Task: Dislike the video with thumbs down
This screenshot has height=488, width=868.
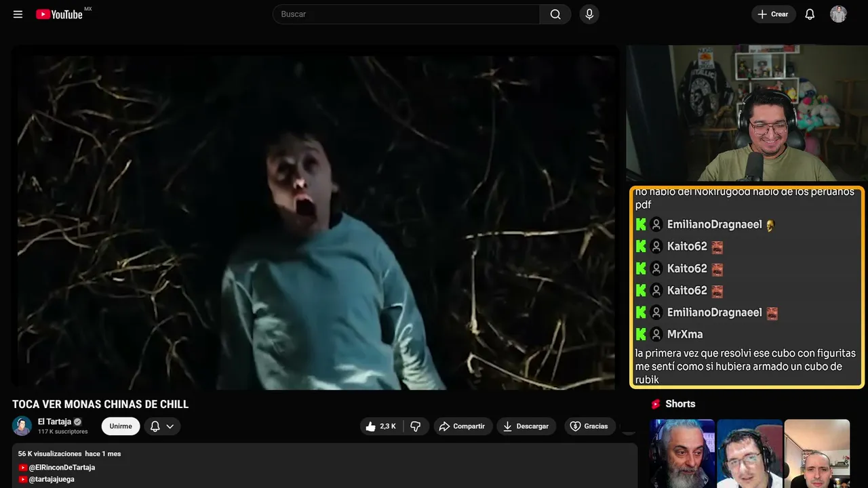Action: pyautogui.click(x=416, y=426)
